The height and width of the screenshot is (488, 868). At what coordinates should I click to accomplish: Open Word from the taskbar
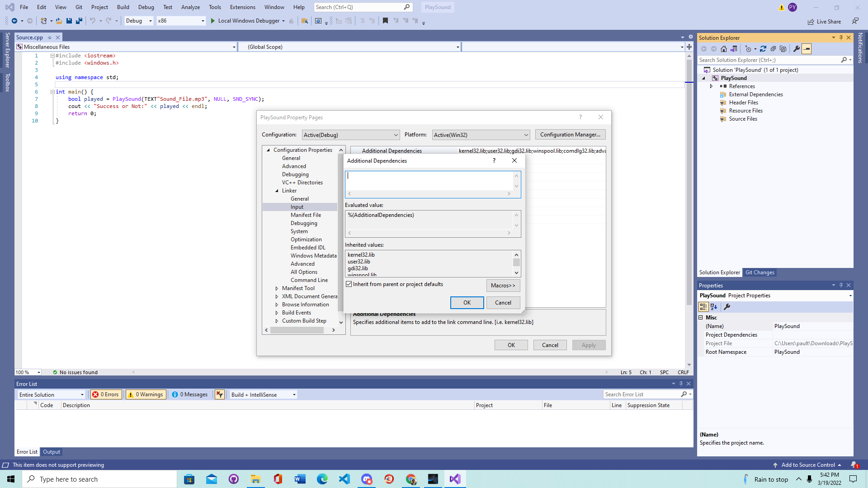coord(300,479)
